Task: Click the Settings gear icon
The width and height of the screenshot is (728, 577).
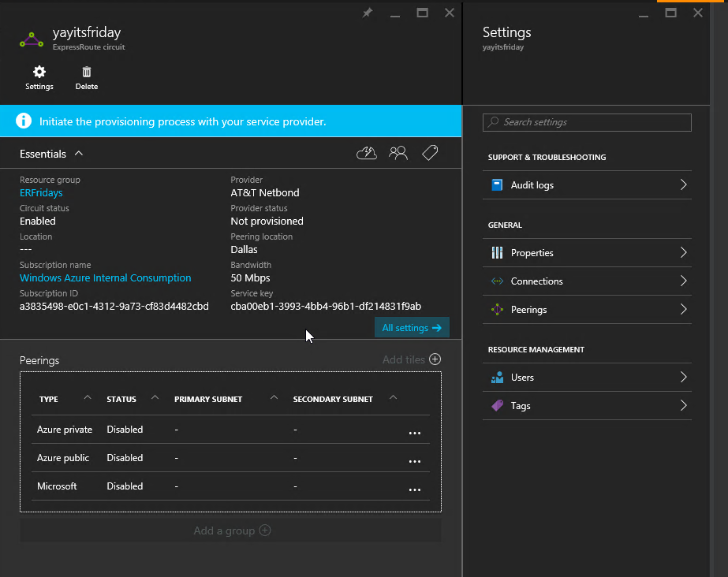Action: (39, 73)
